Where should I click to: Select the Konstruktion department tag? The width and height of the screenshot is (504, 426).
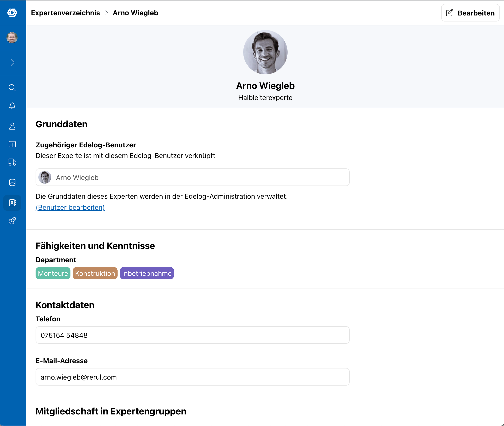(x=95, y=273)
